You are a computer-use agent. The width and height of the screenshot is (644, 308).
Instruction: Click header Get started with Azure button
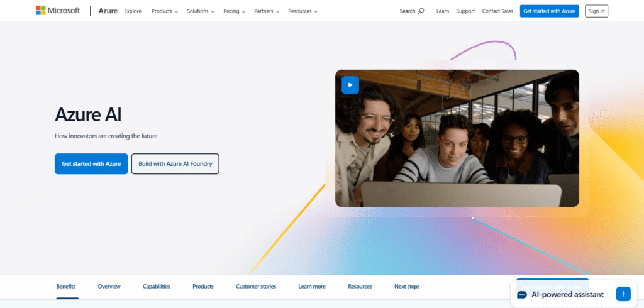(x=549, y=11)
